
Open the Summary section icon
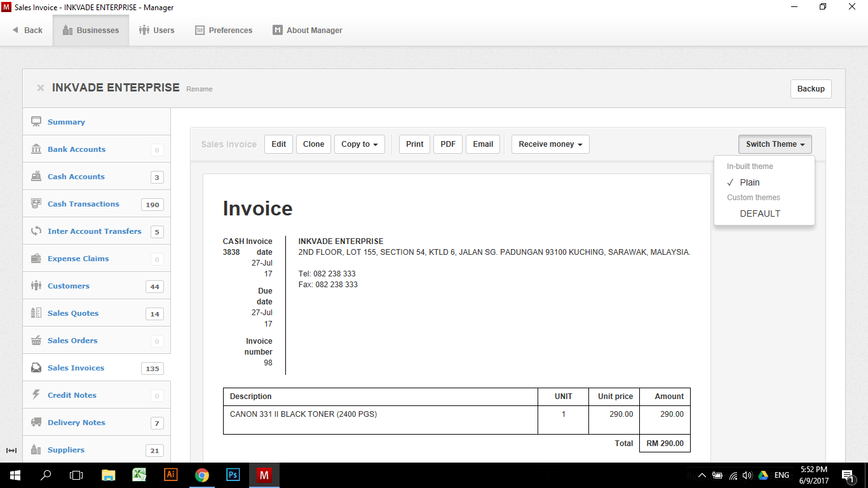36,122
